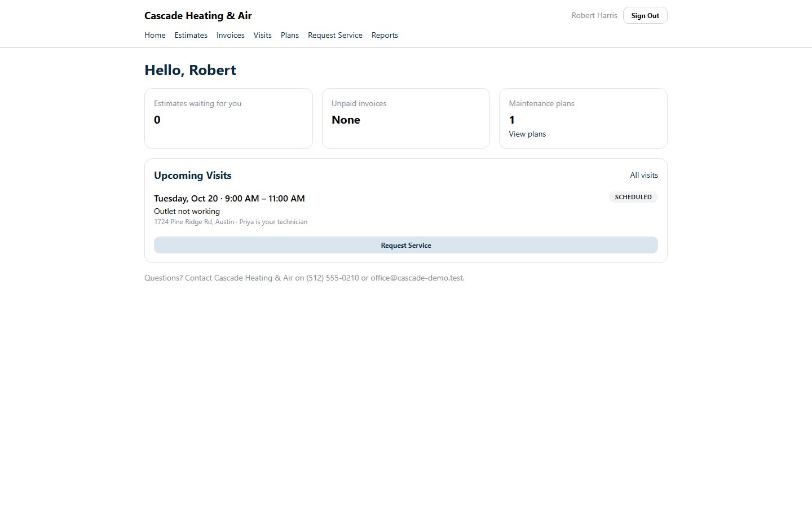Follow the All visits link

pyautogui.click(x=644, y=175)
